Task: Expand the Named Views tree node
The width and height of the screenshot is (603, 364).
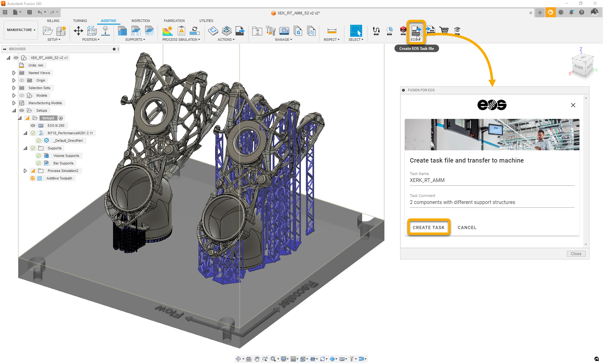Action: point(14,73)
